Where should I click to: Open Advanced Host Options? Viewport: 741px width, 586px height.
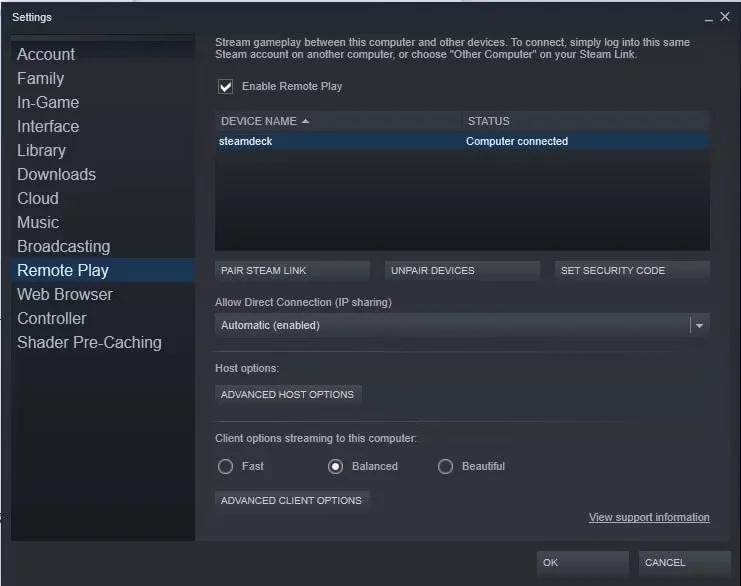(288, 395)
